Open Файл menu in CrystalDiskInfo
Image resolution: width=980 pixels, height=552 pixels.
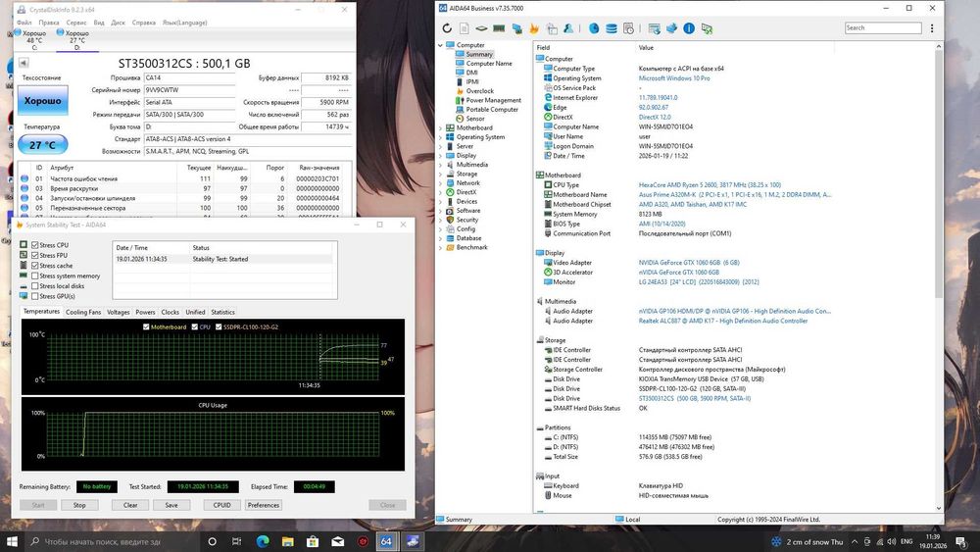(24, 23)
